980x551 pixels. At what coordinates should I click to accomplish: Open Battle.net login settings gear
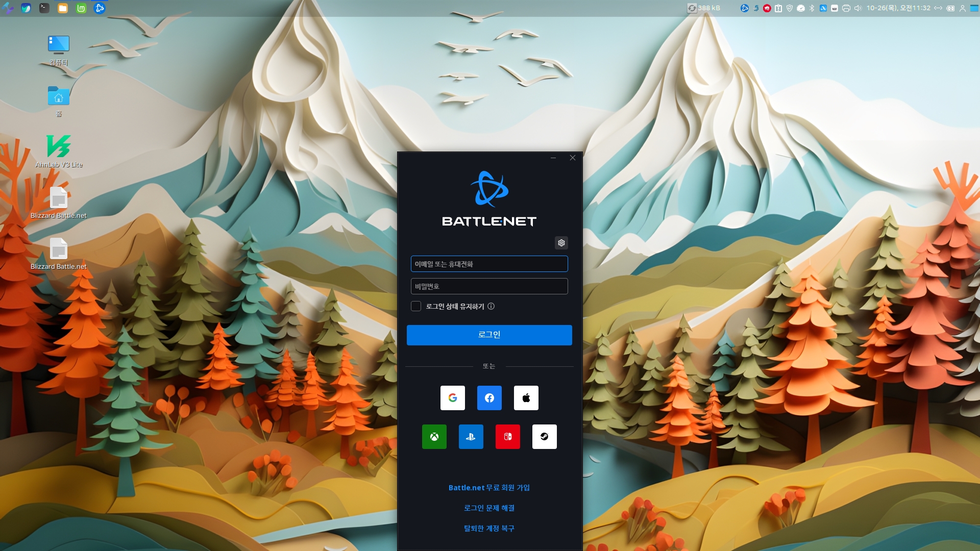[561, 243]
